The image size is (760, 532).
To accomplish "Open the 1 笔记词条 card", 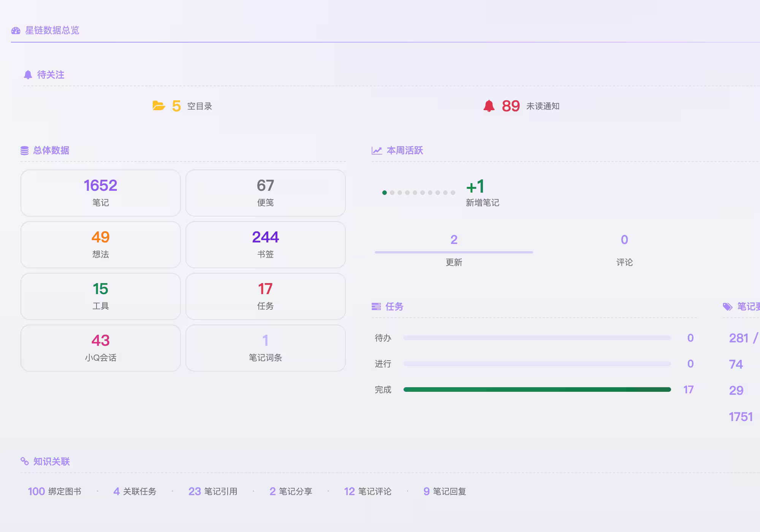I will [x=266, y=348].
